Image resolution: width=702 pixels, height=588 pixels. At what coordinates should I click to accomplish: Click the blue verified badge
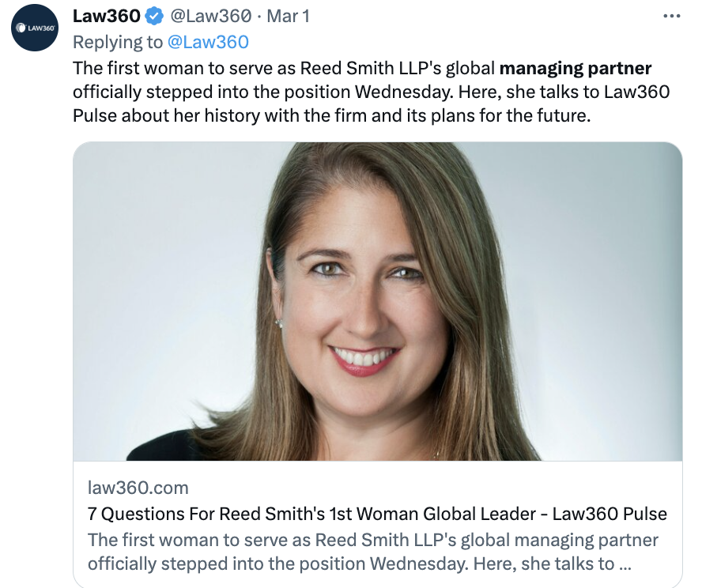tap(153, 16)
